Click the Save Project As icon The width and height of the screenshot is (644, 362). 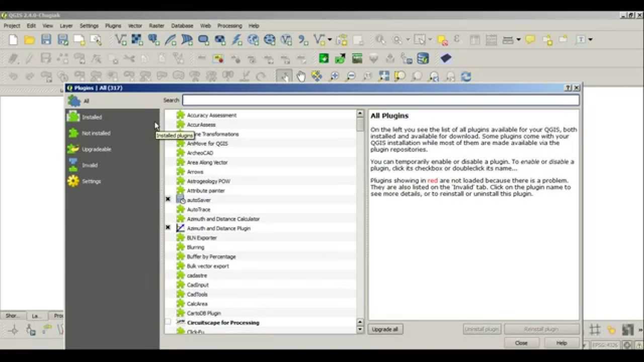pos(63,40)
